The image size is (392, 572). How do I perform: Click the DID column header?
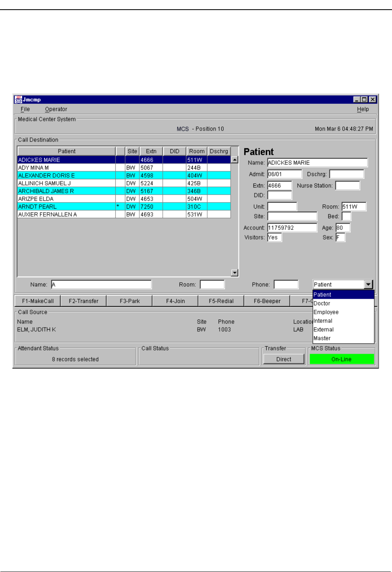point(175,151)
